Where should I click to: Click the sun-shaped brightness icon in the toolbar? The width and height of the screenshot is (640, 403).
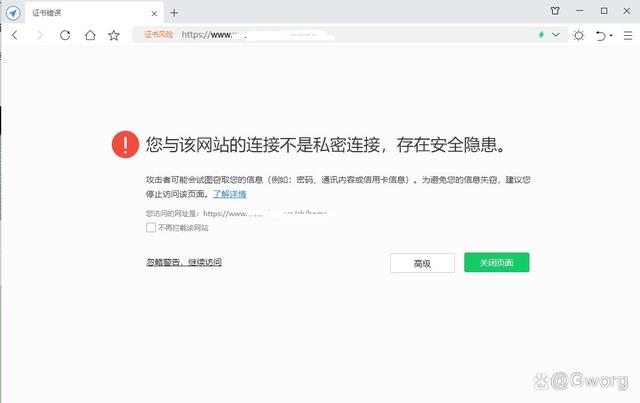pos(578,36)
